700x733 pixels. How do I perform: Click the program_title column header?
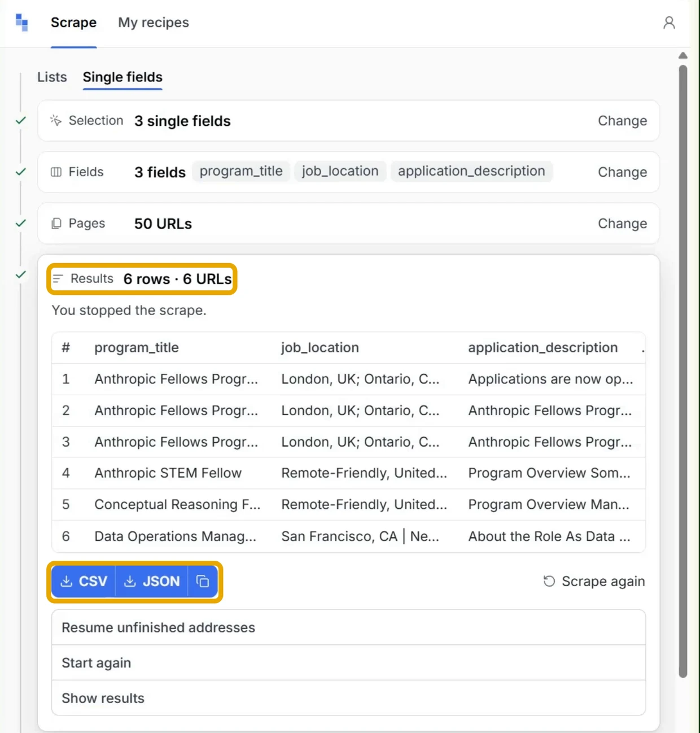(137, 347)
